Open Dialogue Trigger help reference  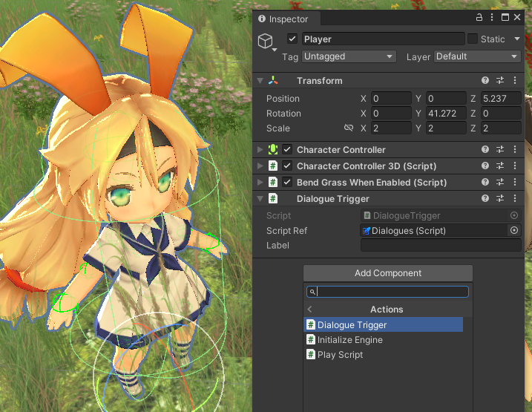point(485,198)
